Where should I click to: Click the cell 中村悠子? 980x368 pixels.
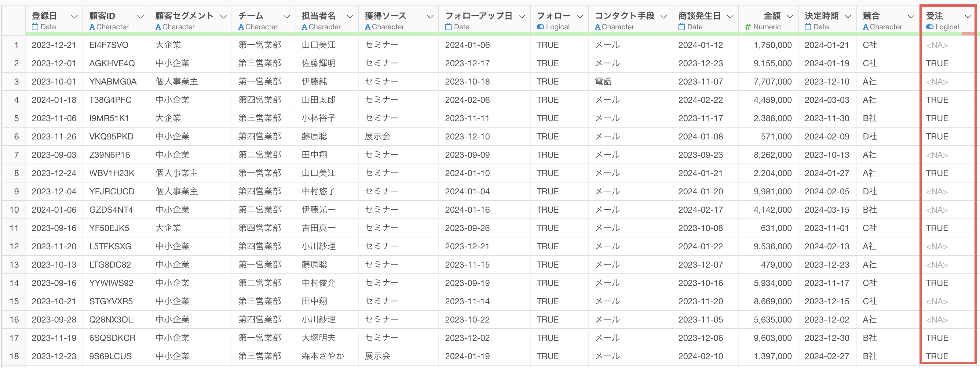click(318, 192)
